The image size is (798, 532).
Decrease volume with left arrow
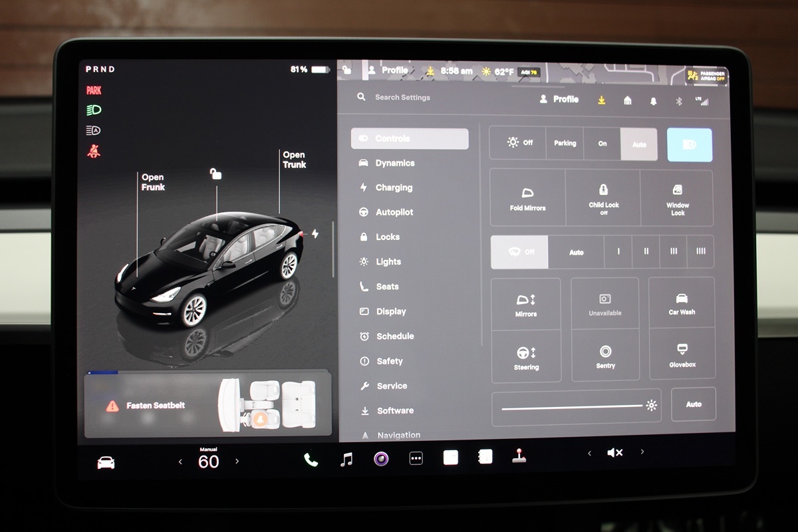[589, 453]
